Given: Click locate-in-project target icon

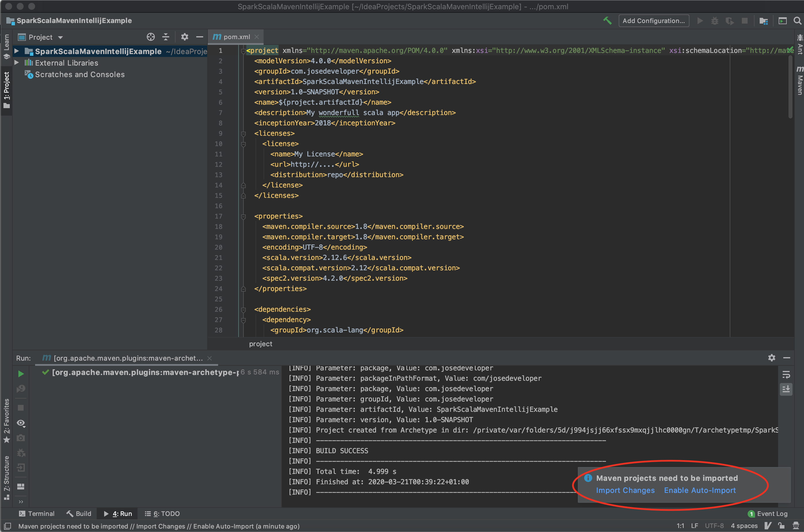Looking at the screenshot, I should (x=151, y=37).
